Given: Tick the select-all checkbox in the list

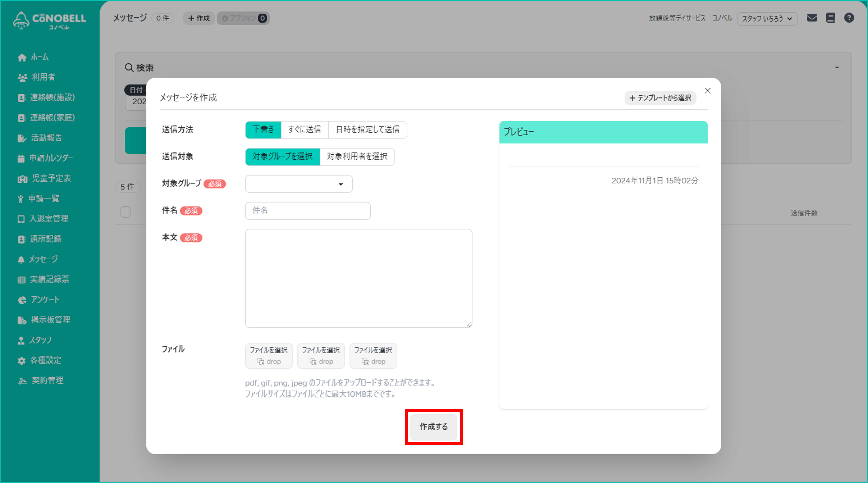Looking at the screenshot, I should pyautogui.click(x=125, y=212).
